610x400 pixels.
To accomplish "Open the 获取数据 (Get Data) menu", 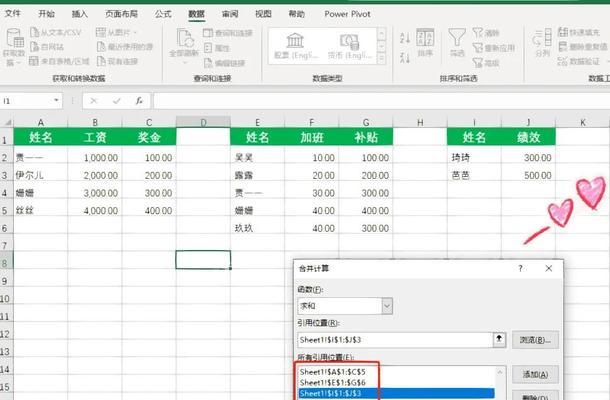I will click(x=15, y=47).
